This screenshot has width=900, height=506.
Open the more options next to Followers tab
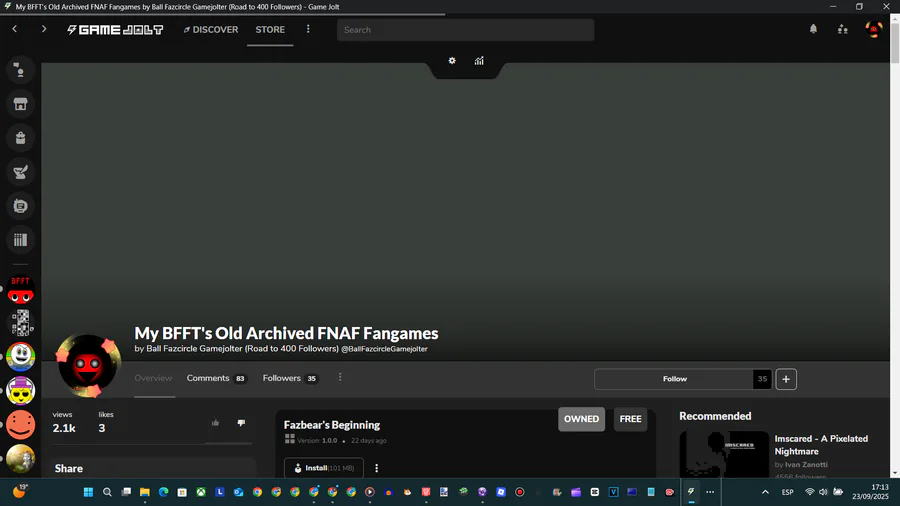[340, 377]
